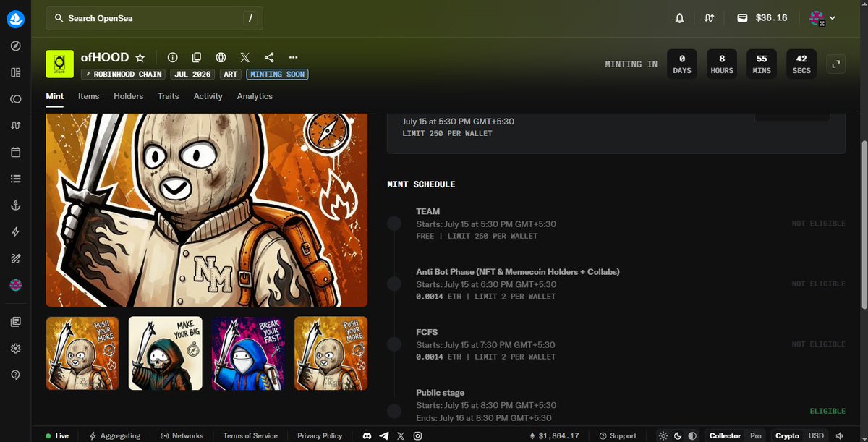This screenshot has height=442, width=868.
Task: Open notifications bell in top bar
Action: pos(679,18)
